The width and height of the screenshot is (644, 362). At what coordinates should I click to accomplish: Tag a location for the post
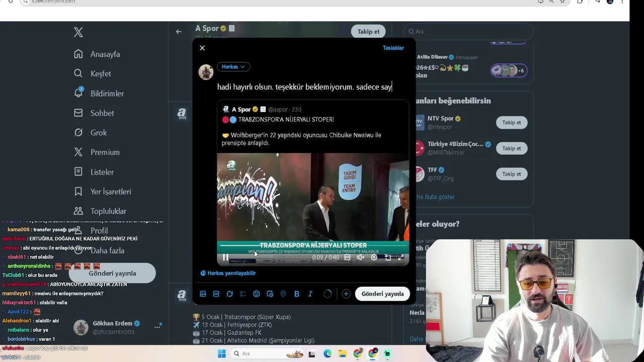click(x=283, y=294)
